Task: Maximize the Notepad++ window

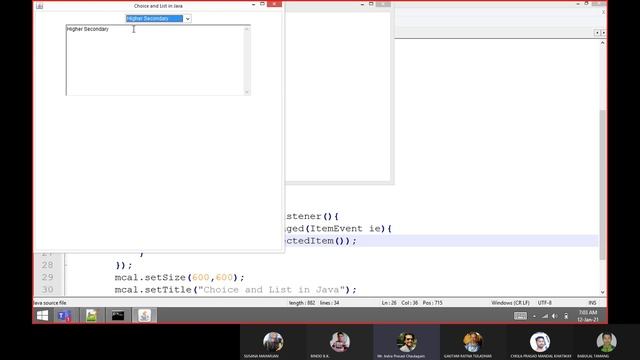Action: tap(587, 3)
